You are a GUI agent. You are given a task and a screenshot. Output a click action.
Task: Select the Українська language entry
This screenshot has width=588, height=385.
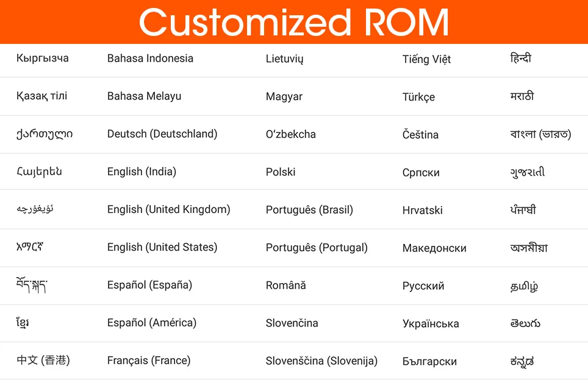click(x=431, y=324)
